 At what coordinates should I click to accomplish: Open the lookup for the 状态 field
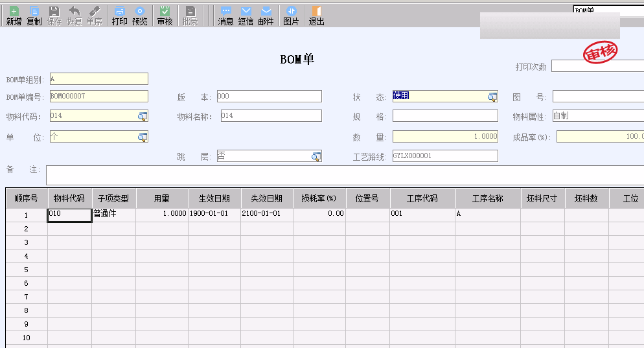(x=492, y=97)
